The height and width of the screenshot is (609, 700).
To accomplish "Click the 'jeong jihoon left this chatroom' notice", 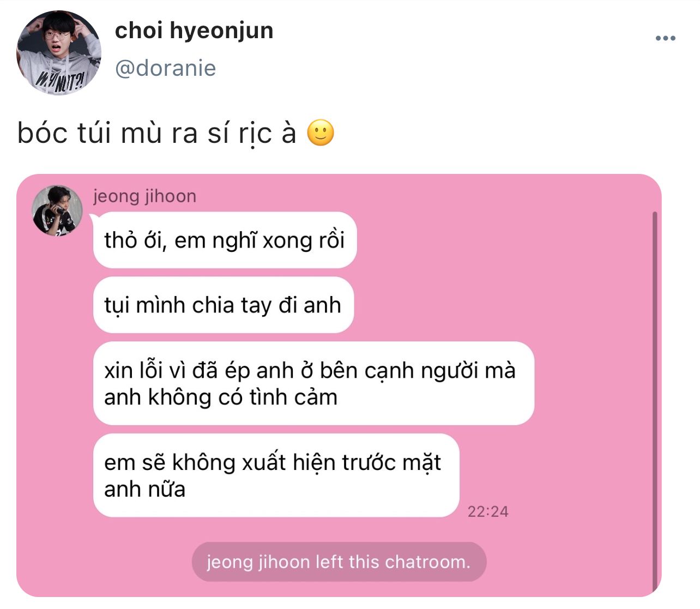I will pos(339,562).
